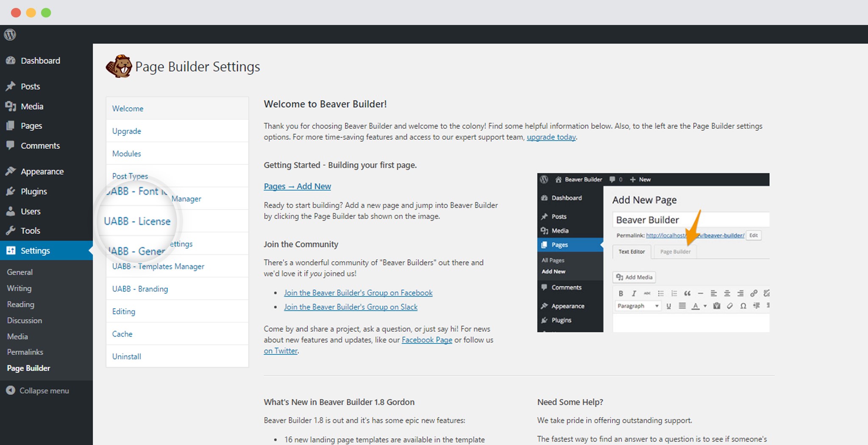Join the Beaver Builder's Group on Facebook
This screenshot has width=868, height=445.
click(358, 293)
